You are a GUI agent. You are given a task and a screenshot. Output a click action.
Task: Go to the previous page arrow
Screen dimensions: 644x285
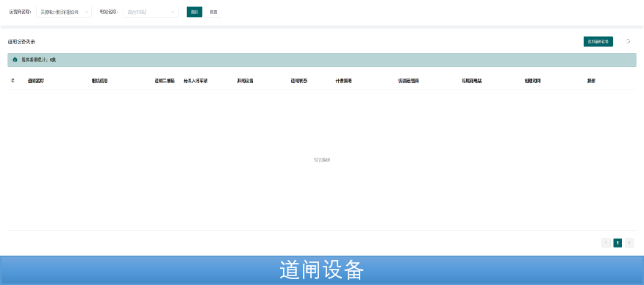point(606,242)
